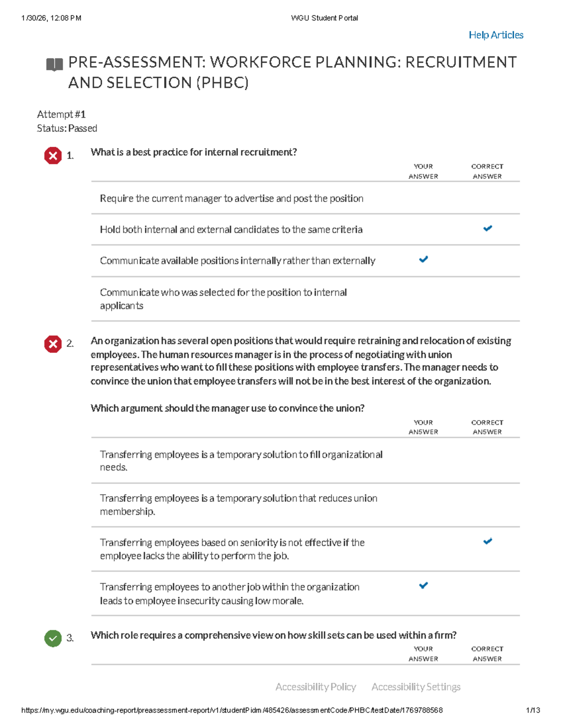Image resolution: width=563 pixels, height=728 pixels.
Task: Select 'Require the current manager to advertise' answer row
Action: click(305, 198)
